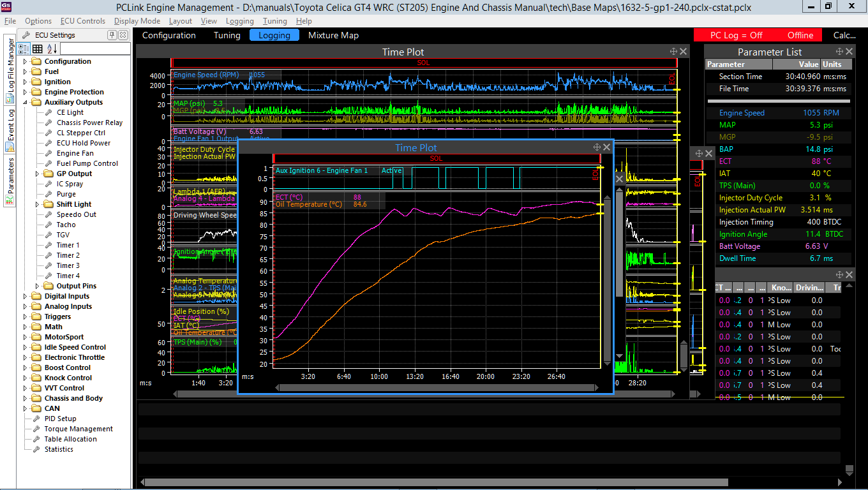Close the Parameter List panel
The height and width of the screenshot is (490, 868).
(x=849, y=52)
